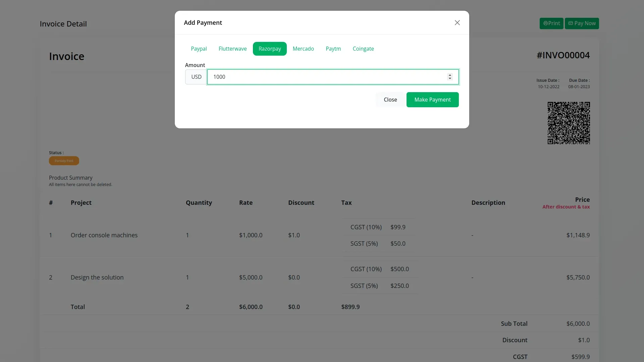Click the Pay Now card icon
Viewport: 644px width, 362px height.
[x=571, y=23]
